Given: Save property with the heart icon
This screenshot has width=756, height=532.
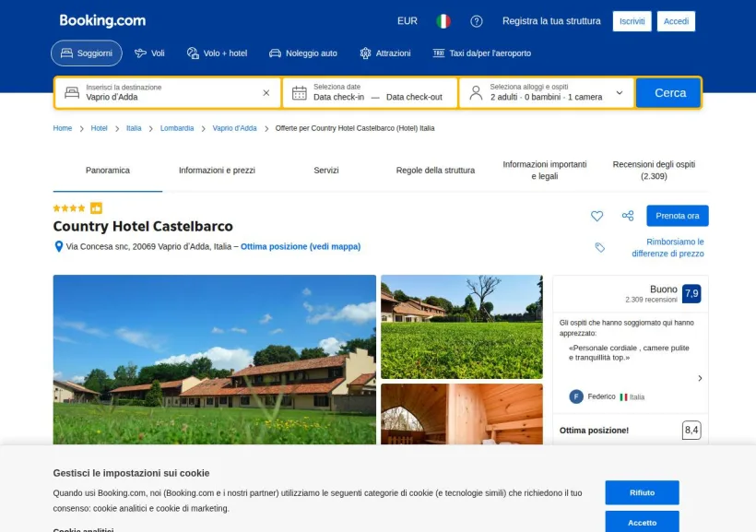Looking at the screenshot, I should coord(597,216).
